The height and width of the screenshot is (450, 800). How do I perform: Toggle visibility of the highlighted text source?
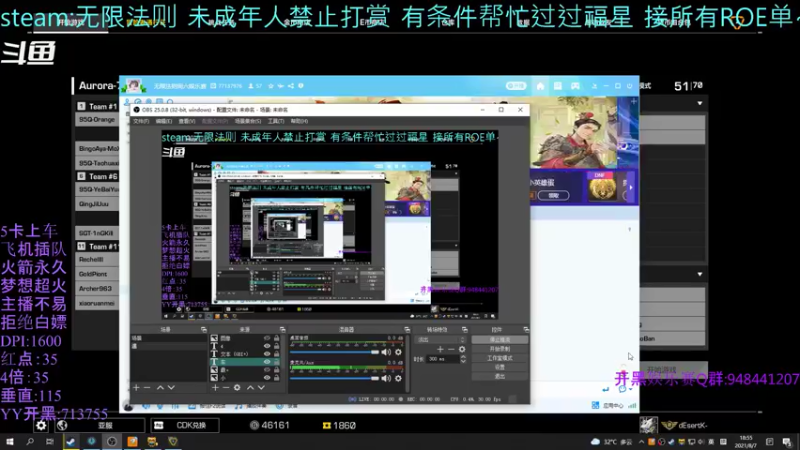coord(267,362)
